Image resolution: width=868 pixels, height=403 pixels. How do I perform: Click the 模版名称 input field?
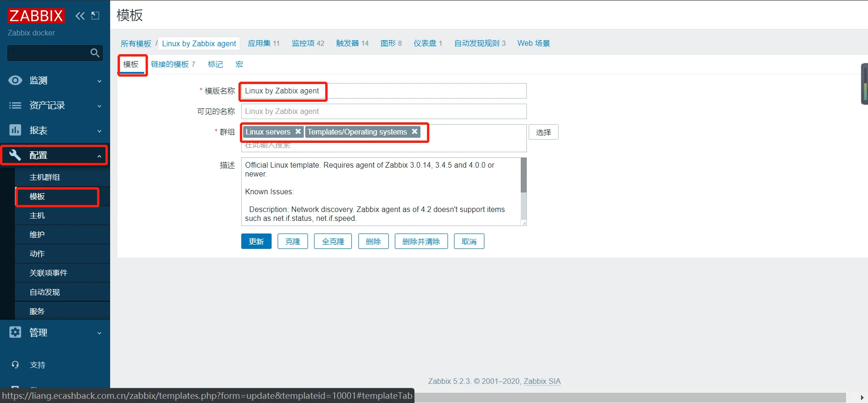pyautogui.click(x=384, y=91)
